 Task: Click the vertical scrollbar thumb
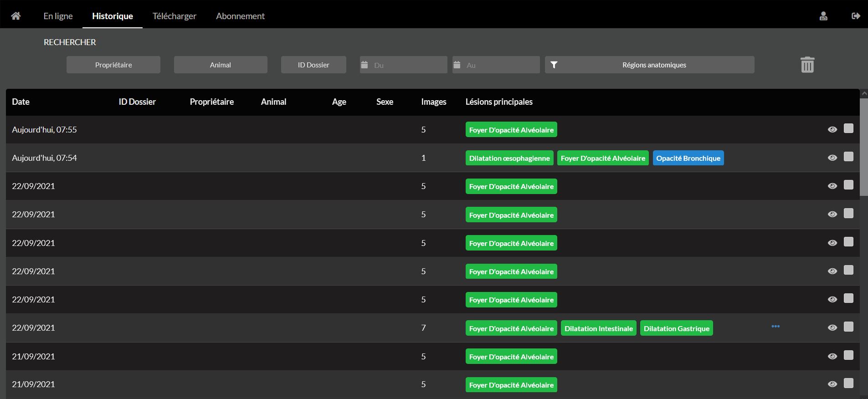pos(864,147)
